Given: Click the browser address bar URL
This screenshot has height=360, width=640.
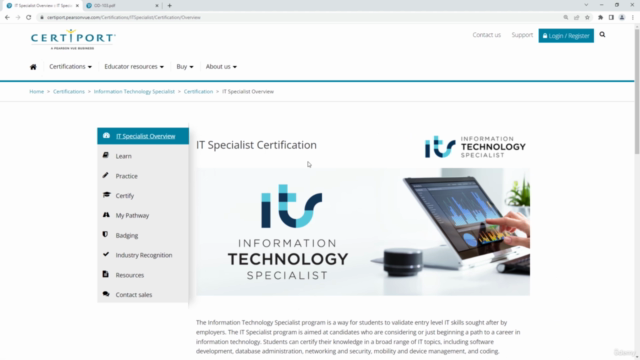Looking at the screenshot, I should (124, 18).
